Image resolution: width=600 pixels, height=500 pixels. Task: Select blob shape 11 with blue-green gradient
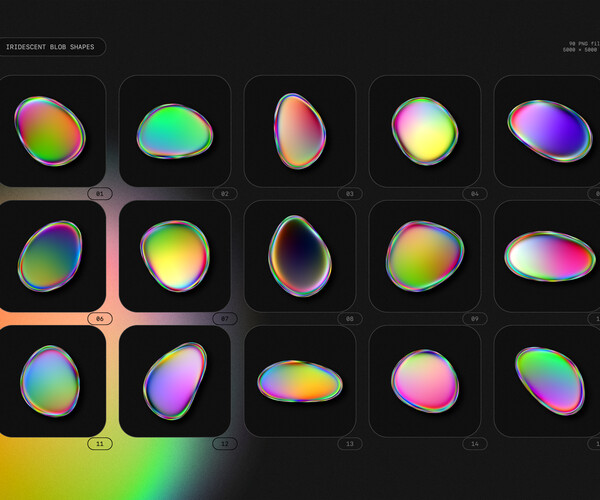pos(50,381)
